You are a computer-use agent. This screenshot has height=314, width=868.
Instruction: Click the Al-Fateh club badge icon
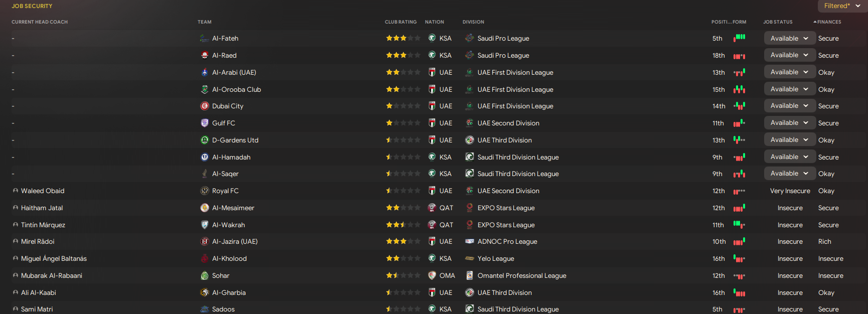204,39
